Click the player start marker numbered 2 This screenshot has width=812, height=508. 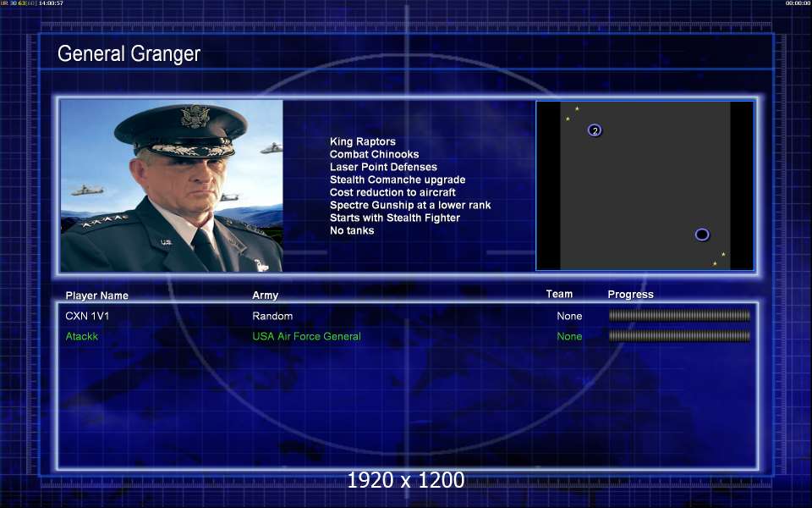click(595, 130)
